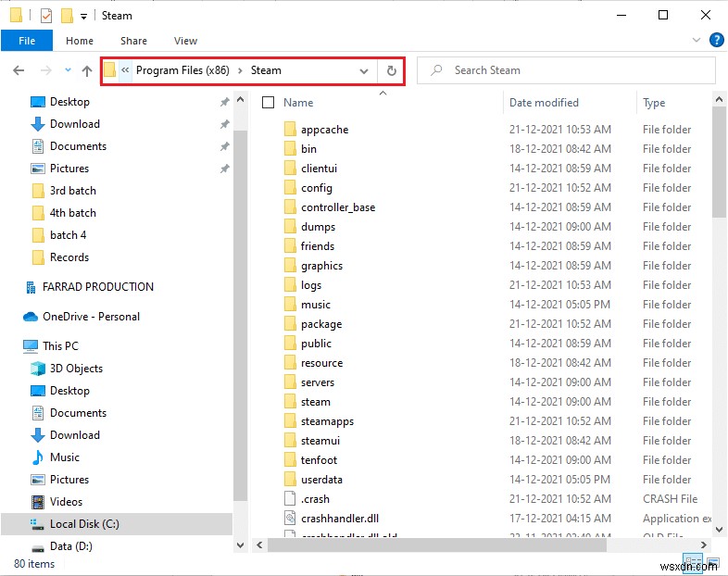Click Program Files (x86) breadcrumb
This screenshot has height=576, width=728.
(182, 70)
